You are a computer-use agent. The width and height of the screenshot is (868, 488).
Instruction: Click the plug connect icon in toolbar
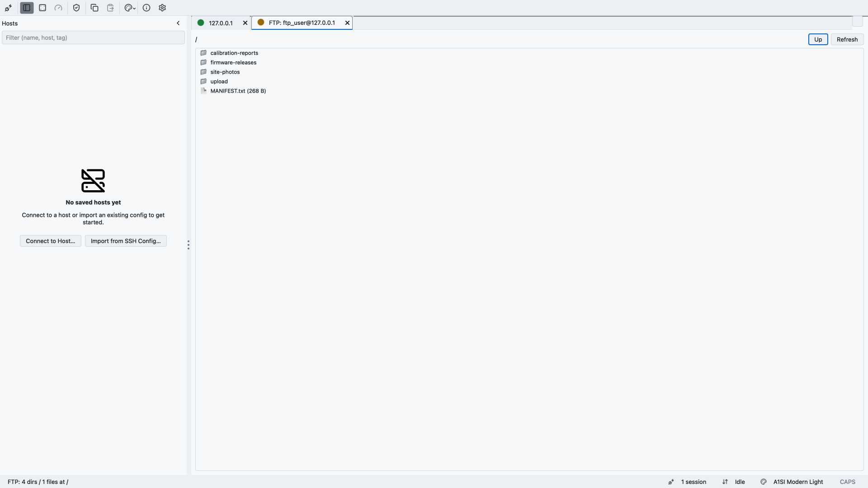point(9,8)
